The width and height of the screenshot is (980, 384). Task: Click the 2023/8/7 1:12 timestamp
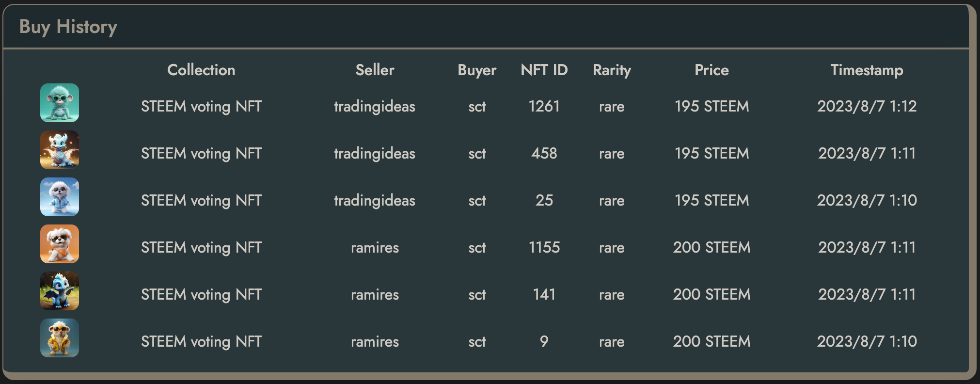867,106
